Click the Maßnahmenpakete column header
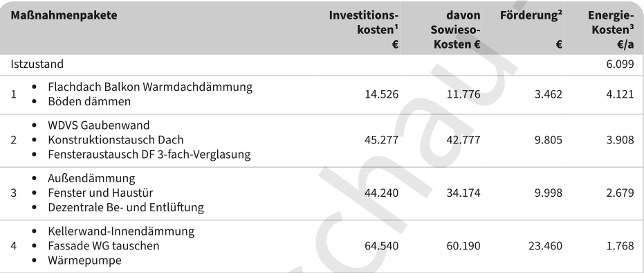Image resolution: width=644 pixels, height=273 pixels. pos(64,16)
